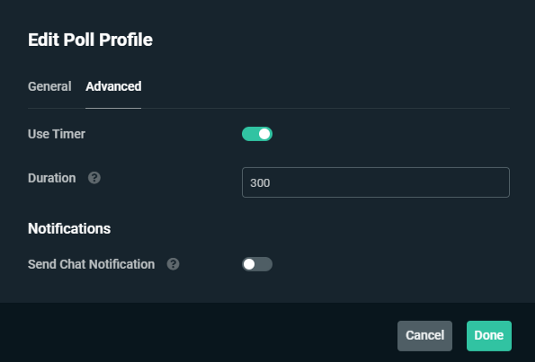
Task: Click the Notifications section heading
Action: (x=69, y=229)
